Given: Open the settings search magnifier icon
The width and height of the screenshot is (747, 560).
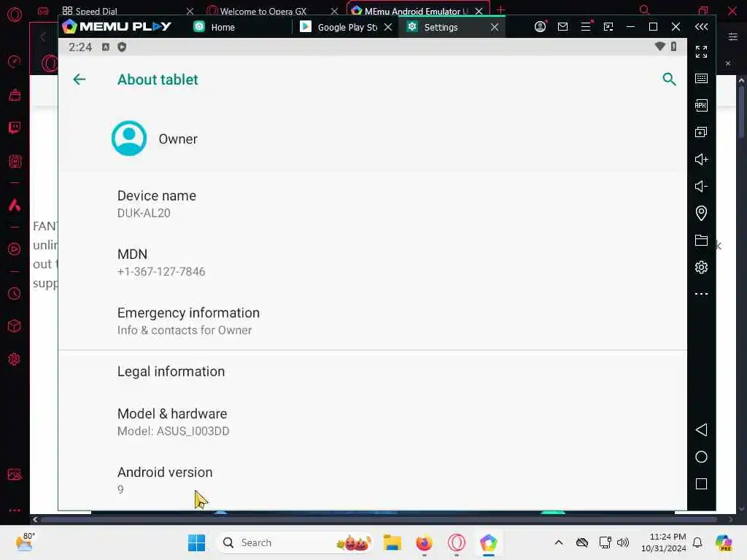Looking at the screenshot, I should click(670, 79).
